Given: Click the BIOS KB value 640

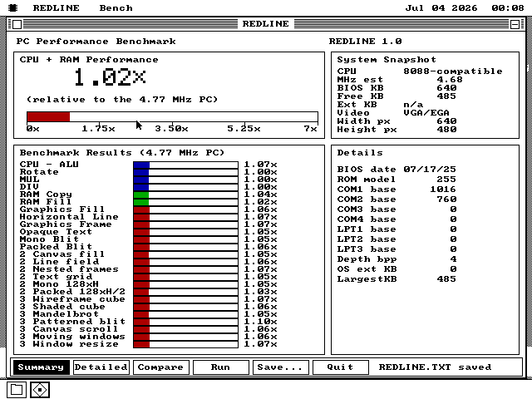Looking at the screenshot, I should 446,88.
